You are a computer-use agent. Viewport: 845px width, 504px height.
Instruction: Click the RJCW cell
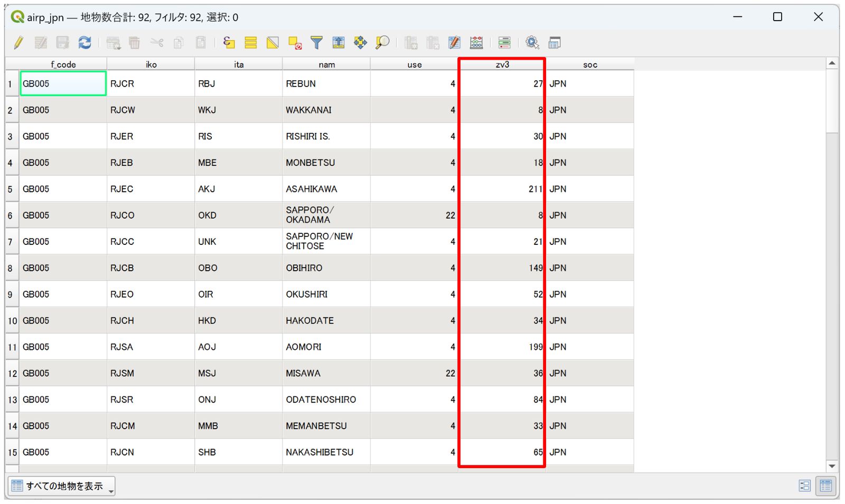(x=151, y=110)
